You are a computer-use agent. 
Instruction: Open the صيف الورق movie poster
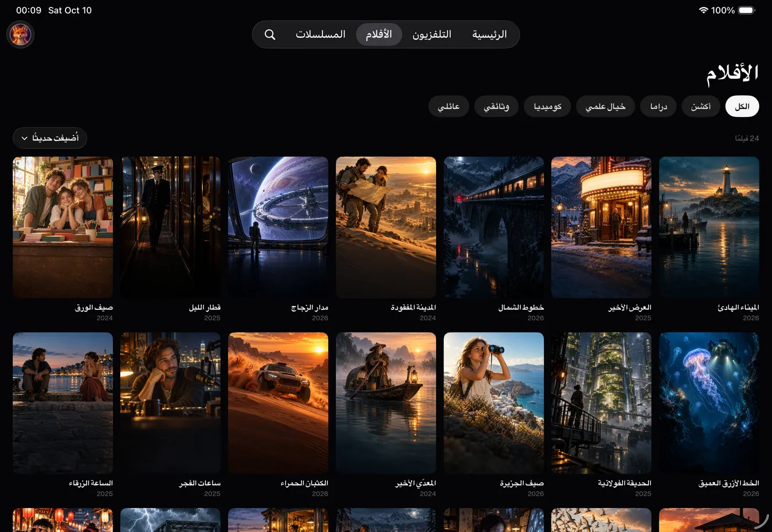(63, 227)
